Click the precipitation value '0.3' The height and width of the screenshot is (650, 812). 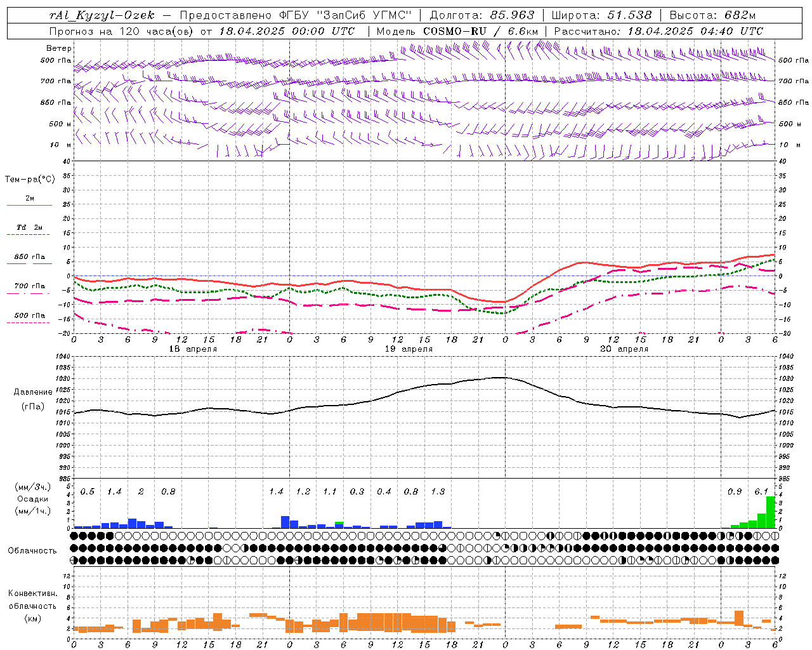[x=357, y=492]
